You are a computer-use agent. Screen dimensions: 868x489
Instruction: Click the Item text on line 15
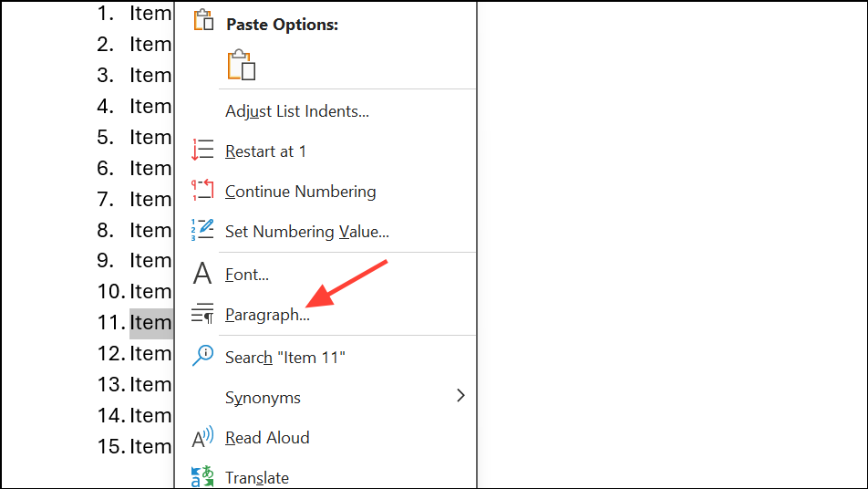(x=150, y=446)
